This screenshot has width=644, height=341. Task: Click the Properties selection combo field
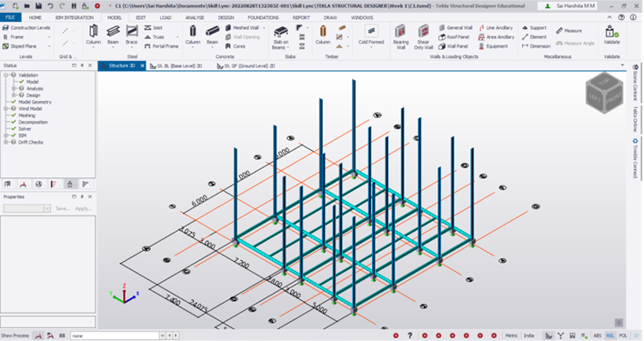click(x=26, y=208)
